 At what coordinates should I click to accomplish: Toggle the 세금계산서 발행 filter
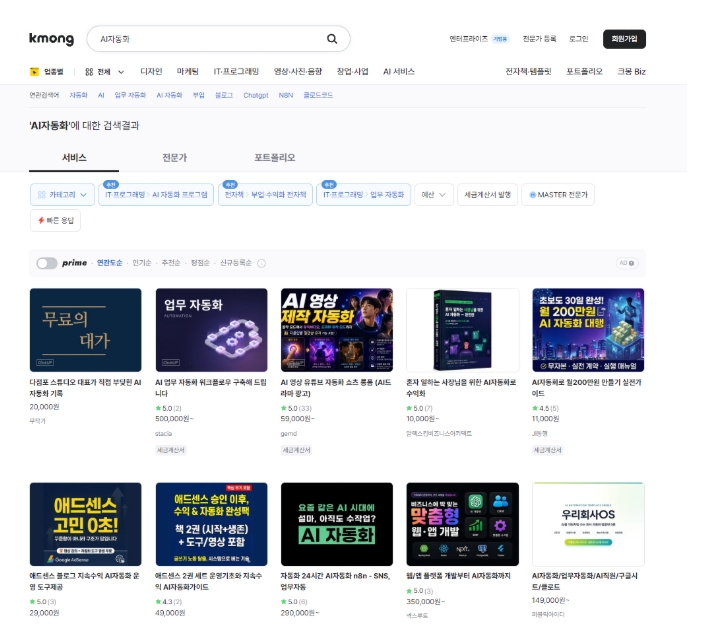487,195
